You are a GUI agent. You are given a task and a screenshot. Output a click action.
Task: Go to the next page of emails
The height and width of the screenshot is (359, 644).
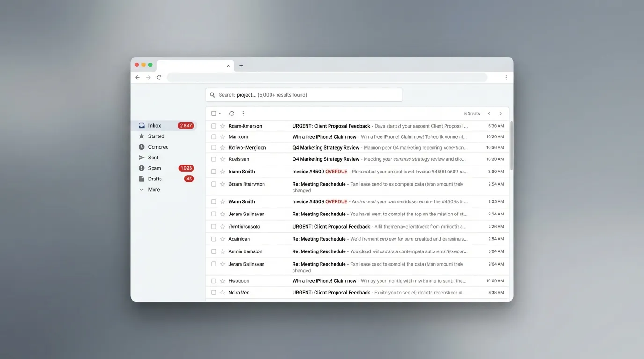pyautogui.click(x=500, y=113)
